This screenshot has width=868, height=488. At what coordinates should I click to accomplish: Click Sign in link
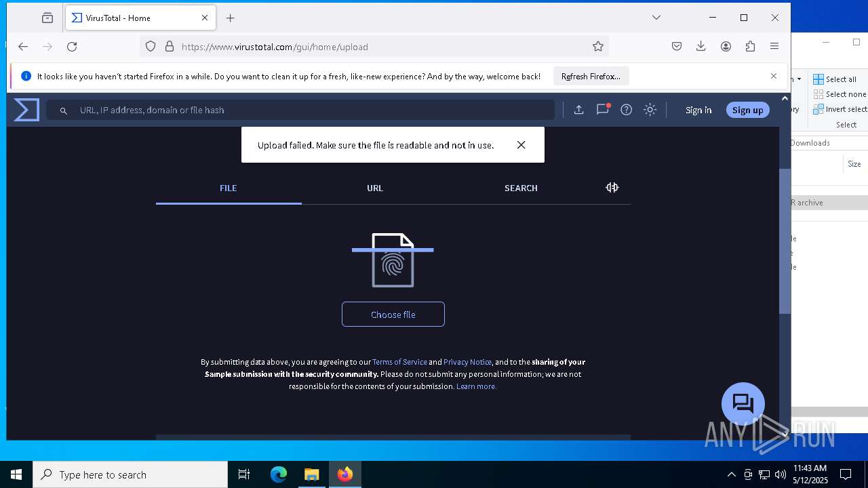tap(698, 110)
